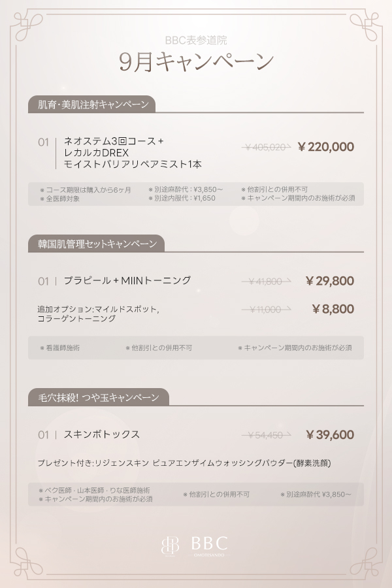
Task: Click the ¥220,000 campaign price
Action: pos(325,147)
